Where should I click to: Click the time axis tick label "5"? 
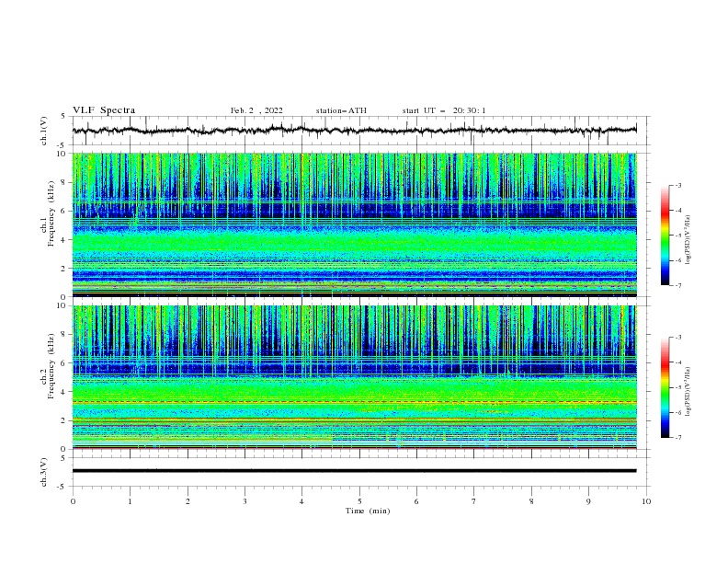tap(359, 501)
